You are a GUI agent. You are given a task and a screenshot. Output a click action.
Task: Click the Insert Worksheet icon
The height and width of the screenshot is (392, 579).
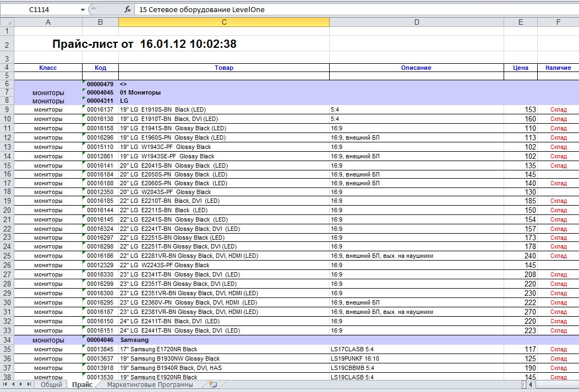coord(213,385)
